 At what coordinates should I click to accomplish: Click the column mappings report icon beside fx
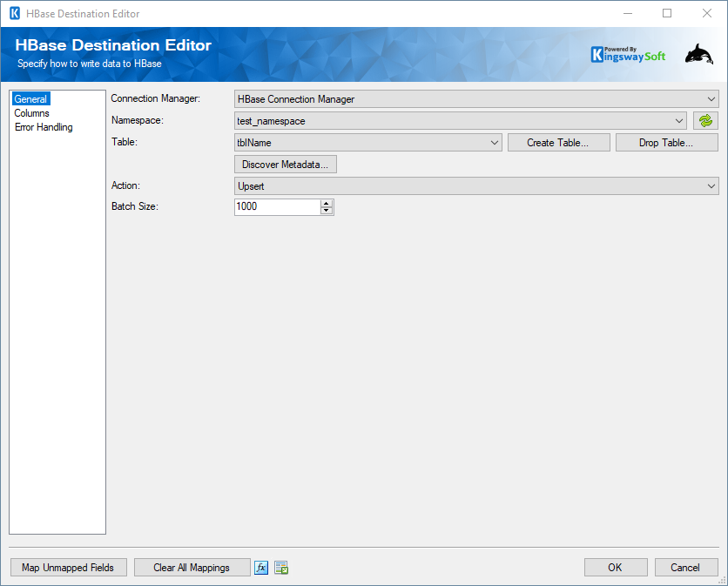[280, 567]
